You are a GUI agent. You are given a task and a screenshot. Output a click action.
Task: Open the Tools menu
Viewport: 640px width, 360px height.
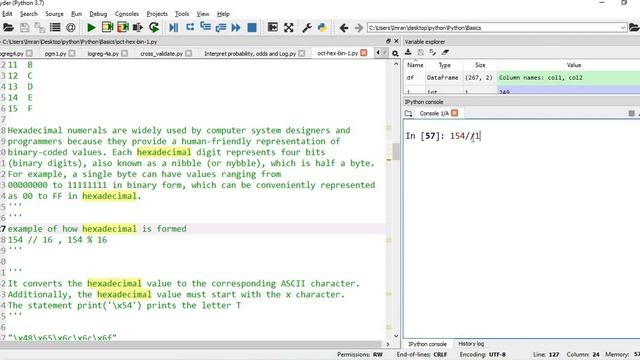pos(182,14)
